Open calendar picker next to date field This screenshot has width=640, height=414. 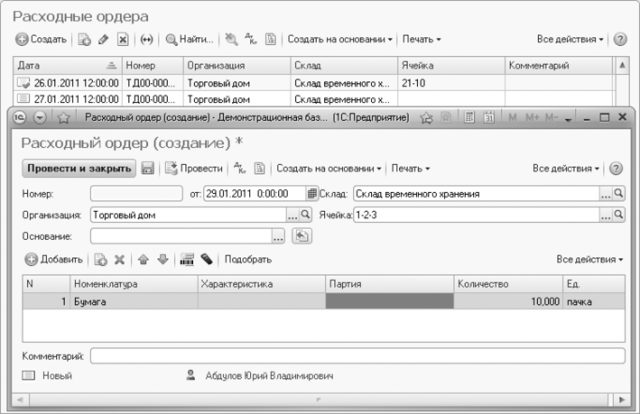pyautogui.click(x=312, y=194)
